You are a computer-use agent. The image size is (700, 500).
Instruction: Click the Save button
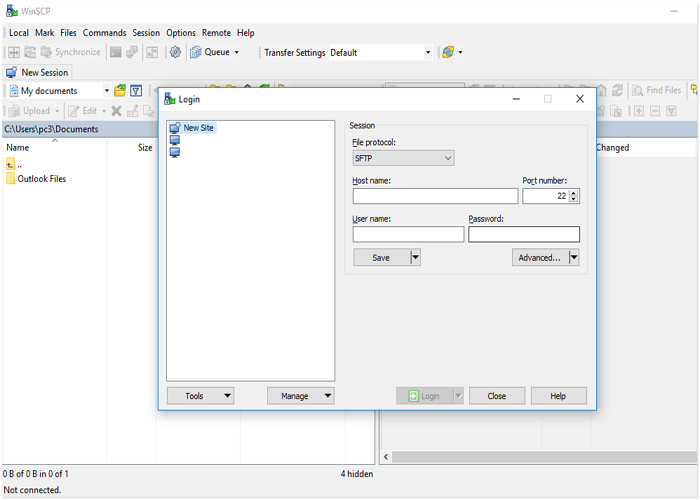(x=381, y=258)
